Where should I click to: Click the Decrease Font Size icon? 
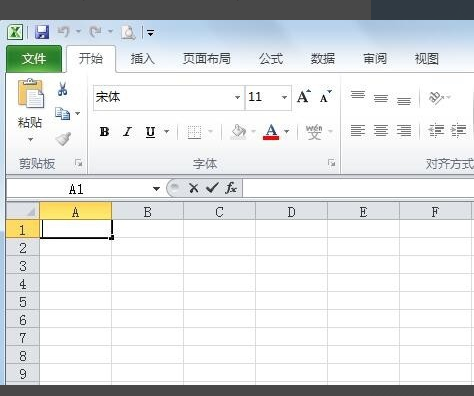click(325, 97)
